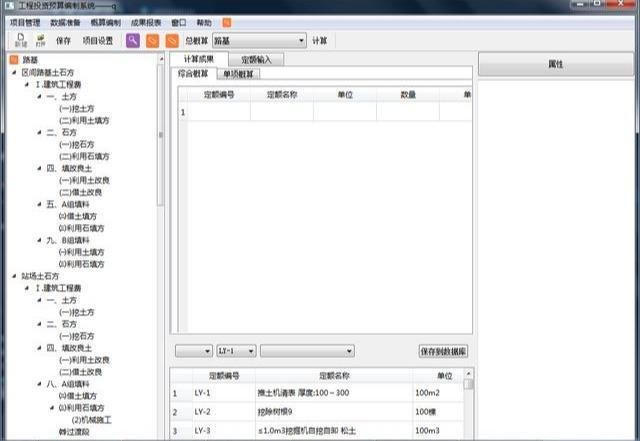Select (二)借土改良 under 区间路基土石方
The width and height of the screenshot is (640, 441).
point(80,192)
